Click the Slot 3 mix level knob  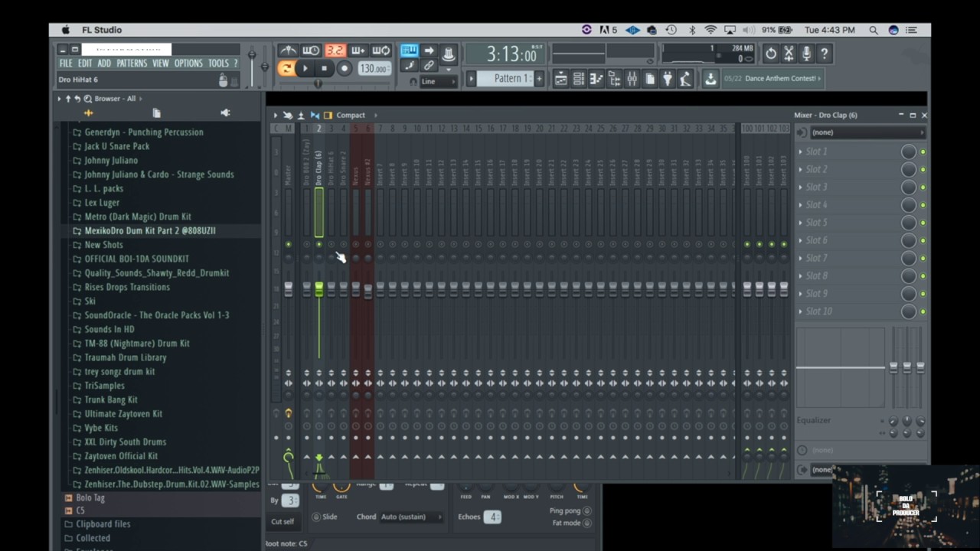(x=908, y=187)
